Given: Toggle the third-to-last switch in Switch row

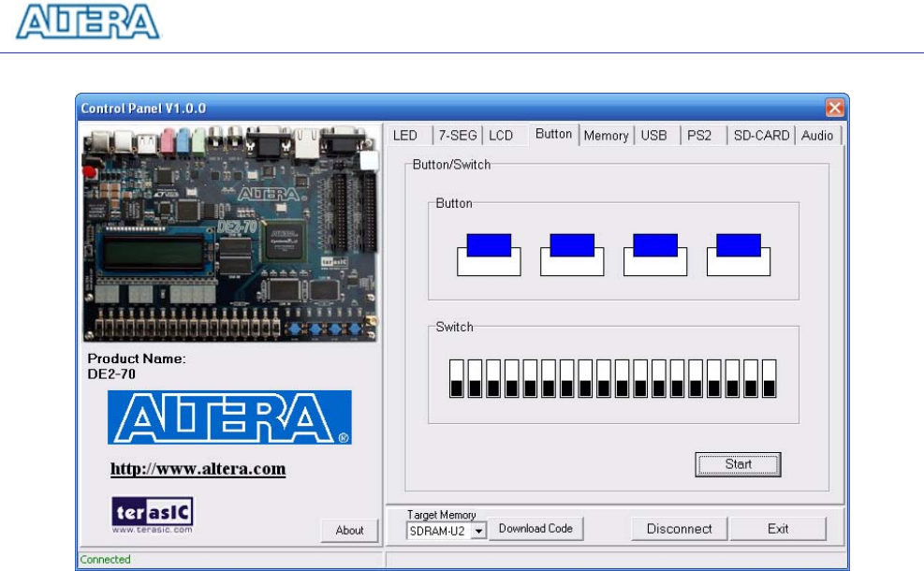Looking at the screenshot, I should tap(732, 379).
